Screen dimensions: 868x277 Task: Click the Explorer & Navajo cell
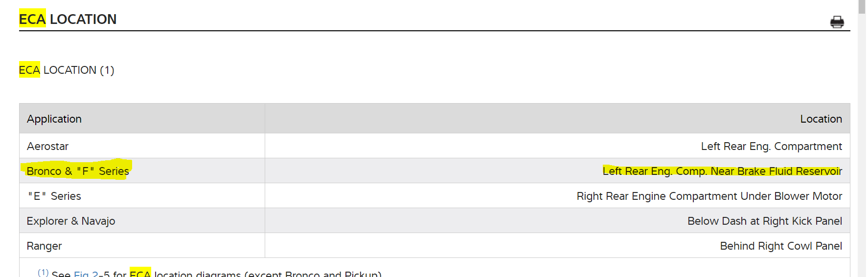71,221
